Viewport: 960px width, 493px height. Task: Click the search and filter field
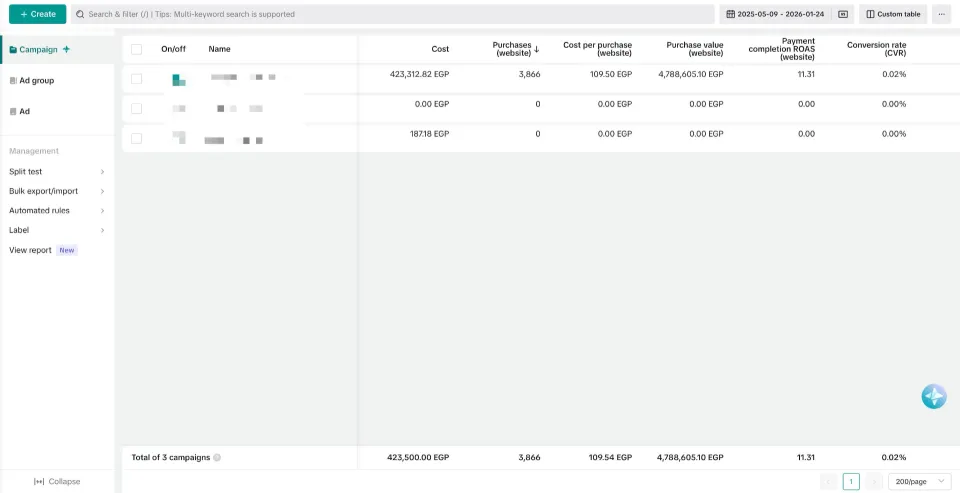coord(392,14)
